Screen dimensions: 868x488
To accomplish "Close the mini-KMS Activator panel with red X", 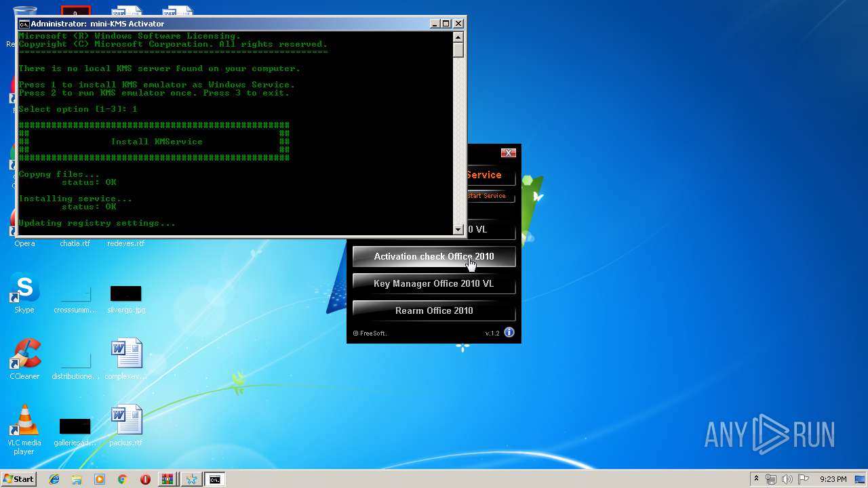I will tap(509, 153).
